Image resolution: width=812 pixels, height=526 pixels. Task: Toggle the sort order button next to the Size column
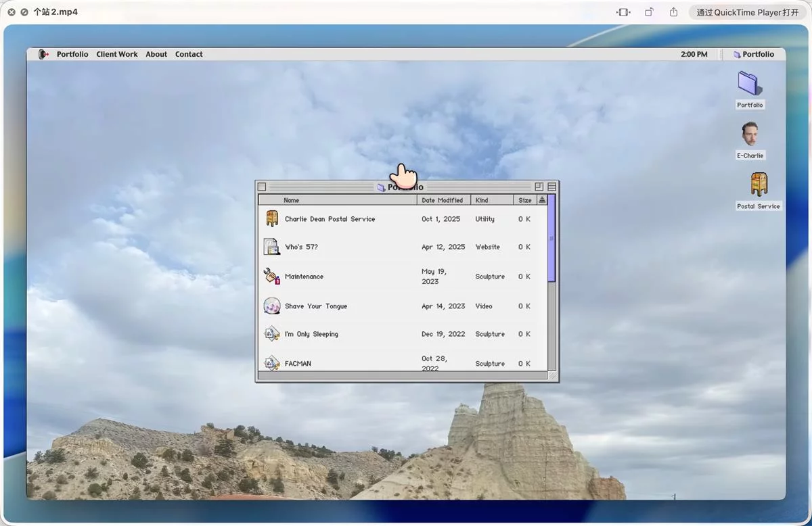pyautogui.click(x=542, y=200)
